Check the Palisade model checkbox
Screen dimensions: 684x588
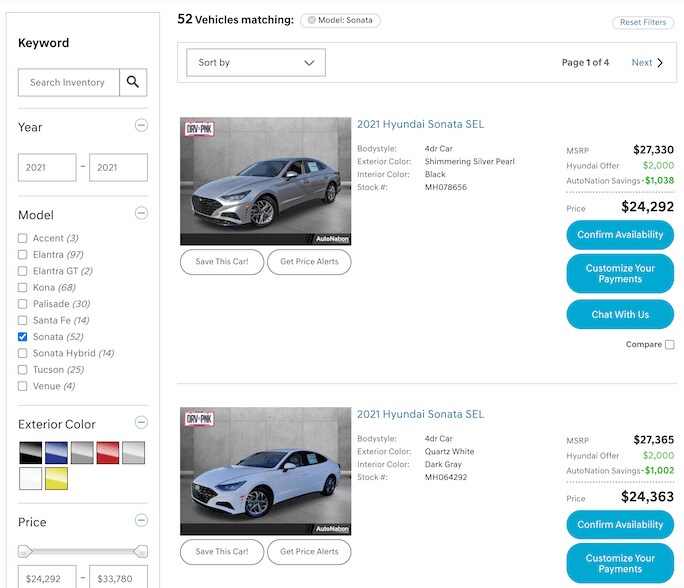pos(22,304)
